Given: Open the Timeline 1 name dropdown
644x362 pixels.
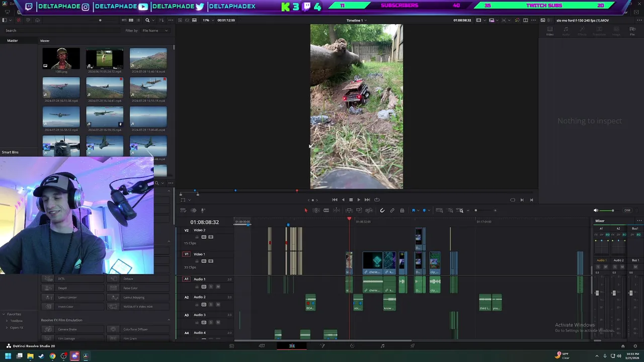Looking at the screenshot, I should click(356, 20).
